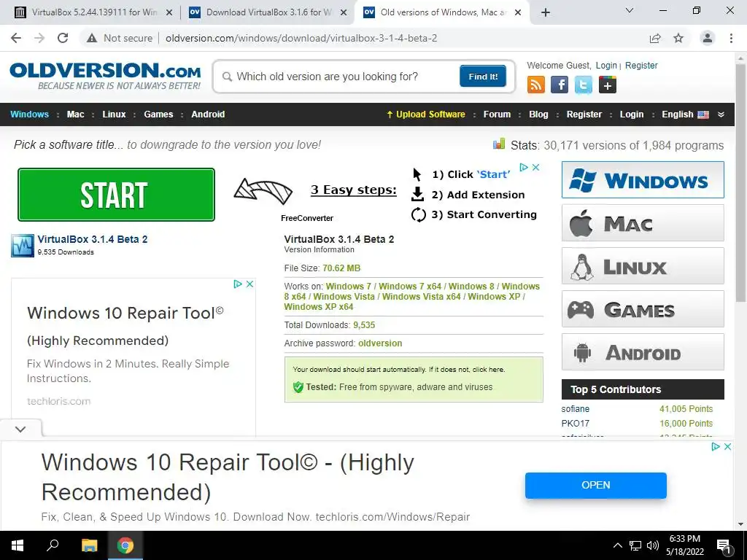Open contributor PKO17's profile
The height and width of the screenshot is (560, 747).
point(575,424)
